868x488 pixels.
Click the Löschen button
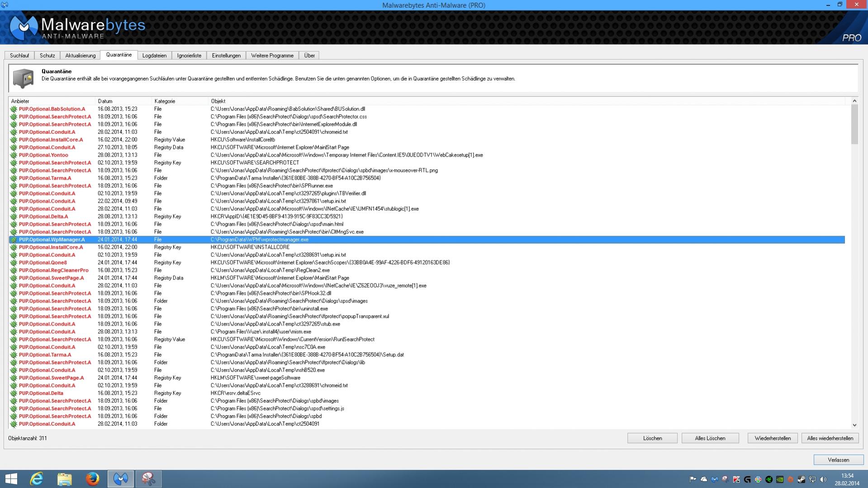click(x=652, y=438)
